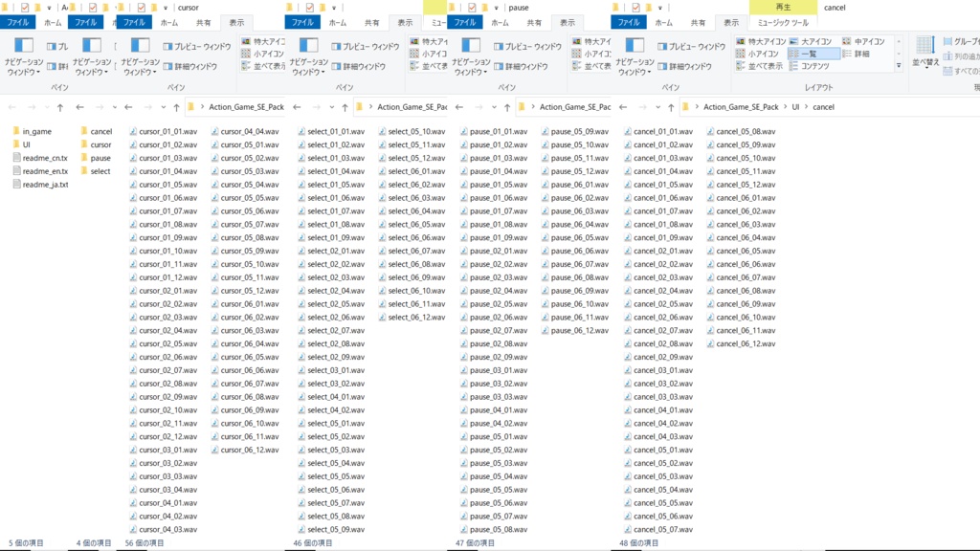Viewport: 980px width, 551px height.
Task: Switch cancel window to small icons (小アイコン)
Action: coord(757,54)
